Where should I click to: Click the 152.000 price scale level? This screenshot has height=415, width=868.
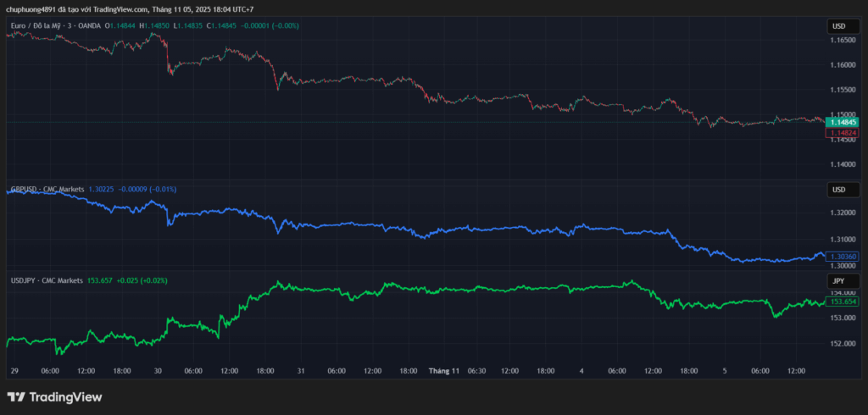[842, 344]
